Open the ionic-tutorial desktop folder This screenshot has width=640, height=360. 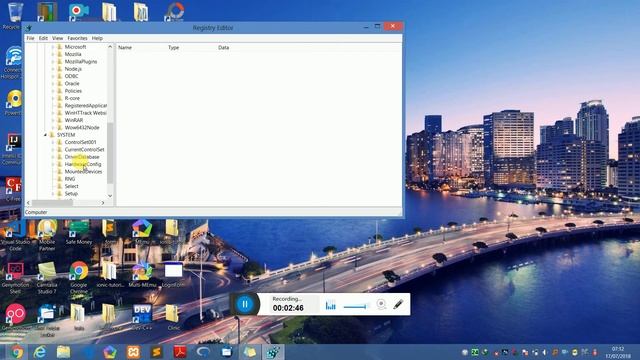pos(109,275)
